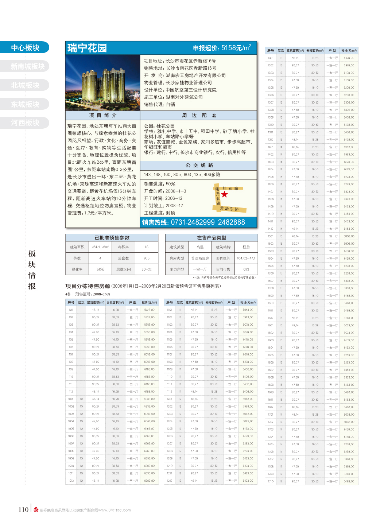Click room number 1710 in the listing table
Screen dimensions: 392x532
point(271,482)
